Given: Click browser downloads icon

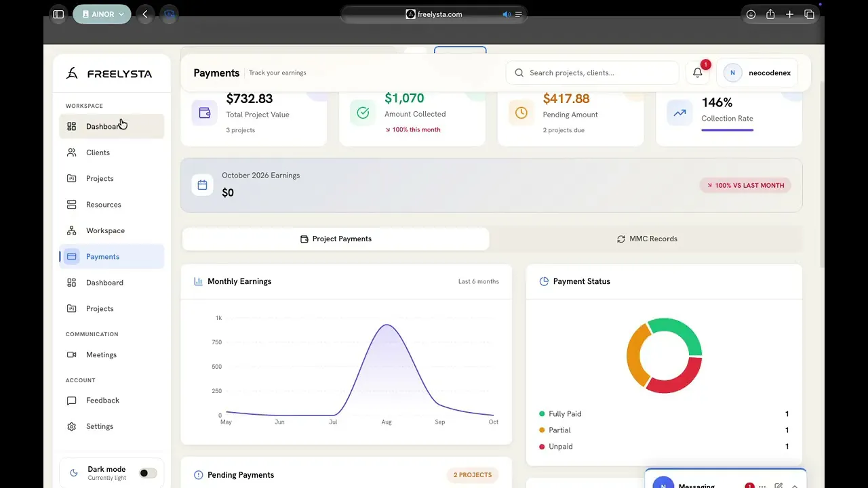Looking at the screenshot, I should click(x=751, y=14).
